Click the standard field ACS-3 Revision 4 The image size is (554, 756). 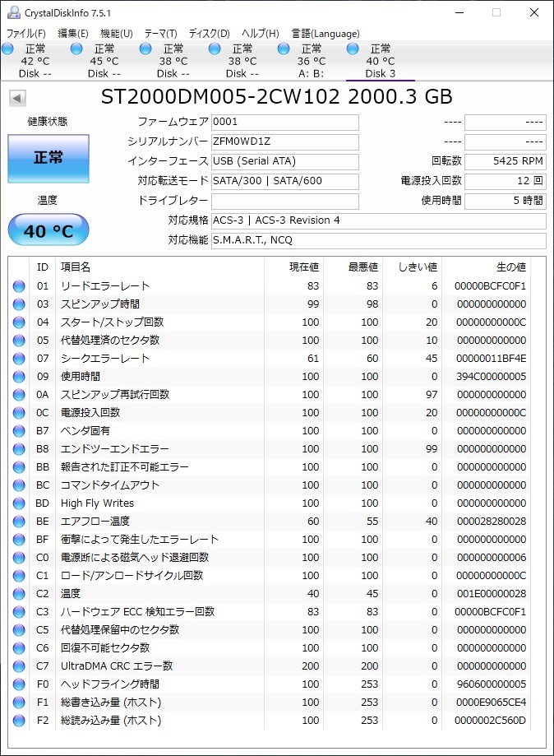pos(379,220)
